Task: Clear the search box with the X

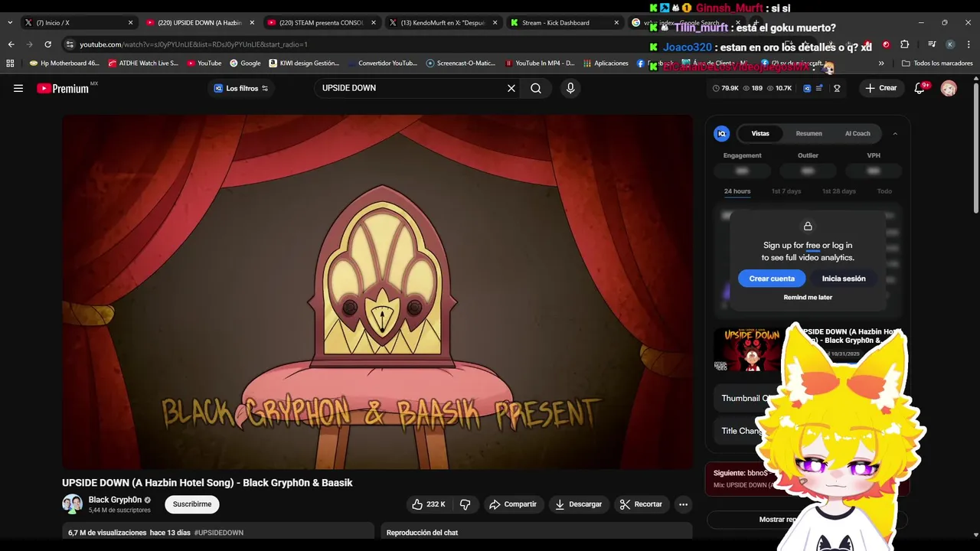Action: (511, 88)
